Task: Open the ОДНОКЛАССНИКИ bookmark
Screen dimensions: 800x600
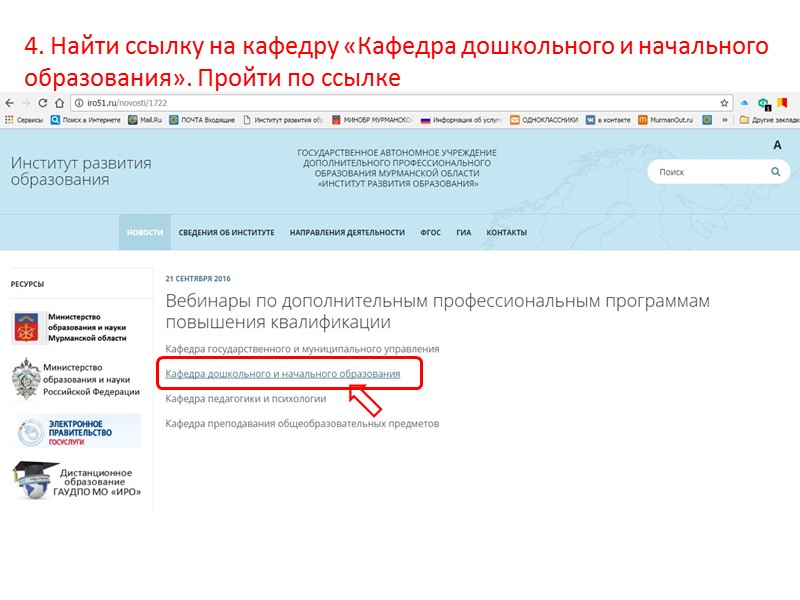Action: (544, 120)
